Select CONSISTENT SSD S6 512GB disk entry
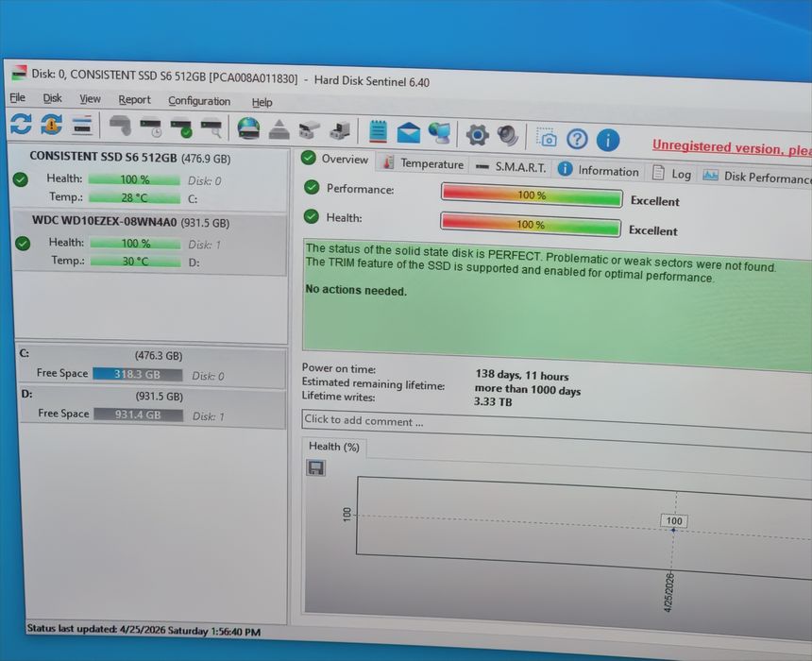 pyautogui.click(x=150, y=178)
